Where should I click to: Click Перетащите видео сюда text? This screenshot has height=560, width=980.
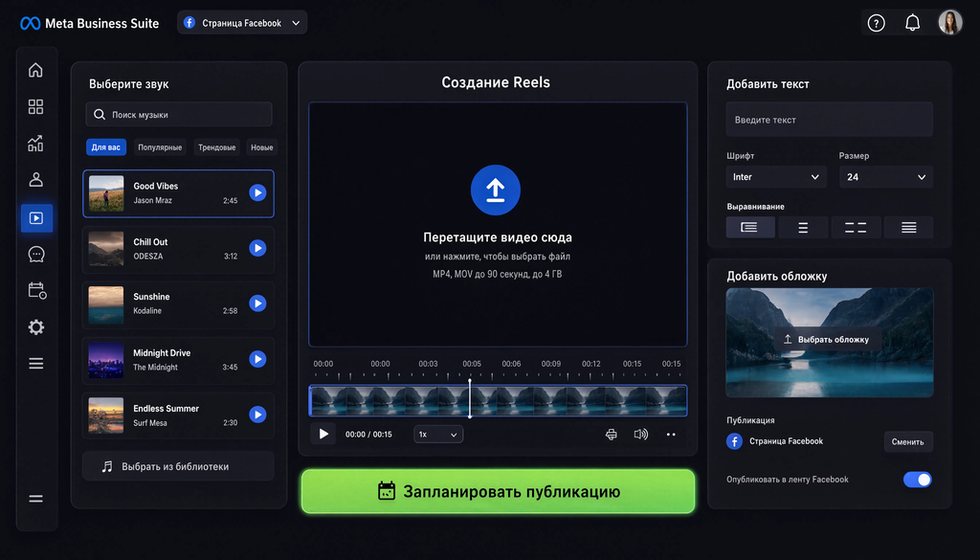pos(498,237)
